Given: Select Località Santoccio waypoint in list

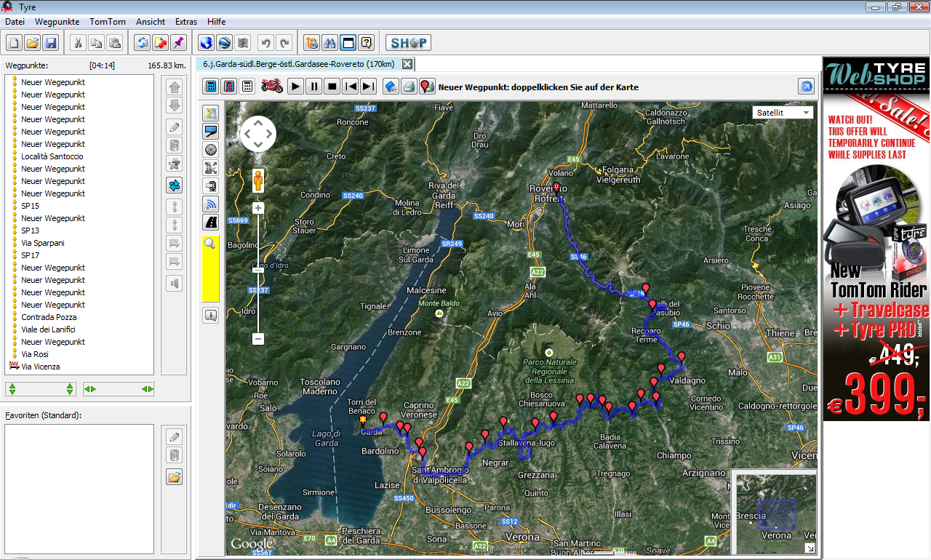Looking at the screenshot, I should point(52,156).
